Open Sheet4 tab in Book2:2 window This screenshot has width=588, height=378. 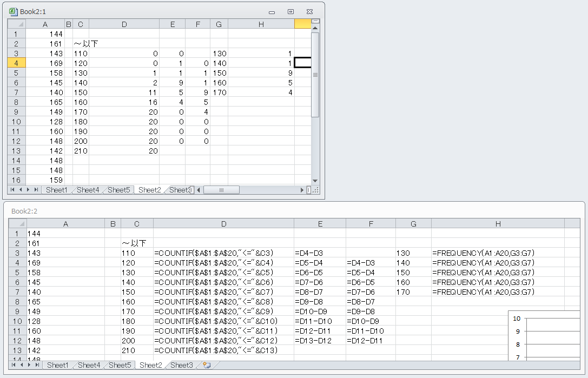[89, 366]
